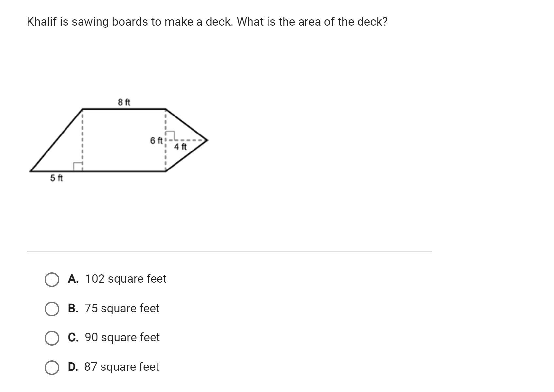Click the '90 square feet' answer text
This screenshot has width=554, height=392.
click(x=122, y=337)
